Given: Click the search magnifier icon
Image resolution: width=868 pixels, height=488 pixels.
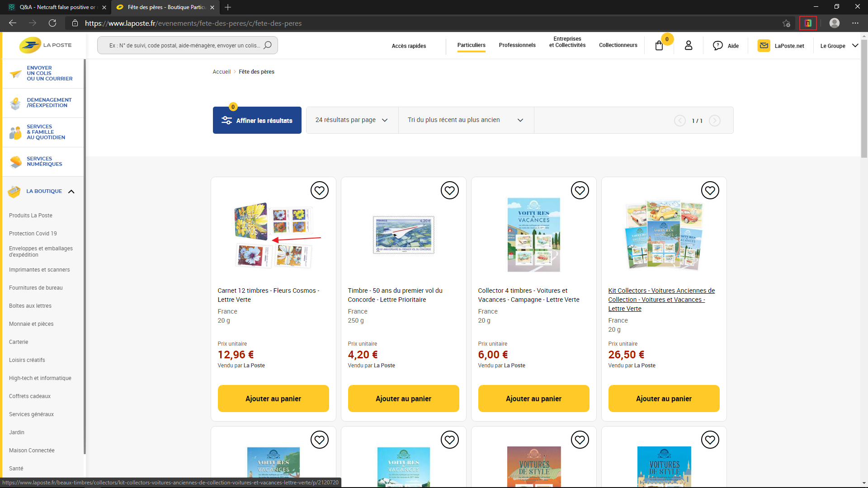Looking at the screenshot, I should click(x=268, y=45).
